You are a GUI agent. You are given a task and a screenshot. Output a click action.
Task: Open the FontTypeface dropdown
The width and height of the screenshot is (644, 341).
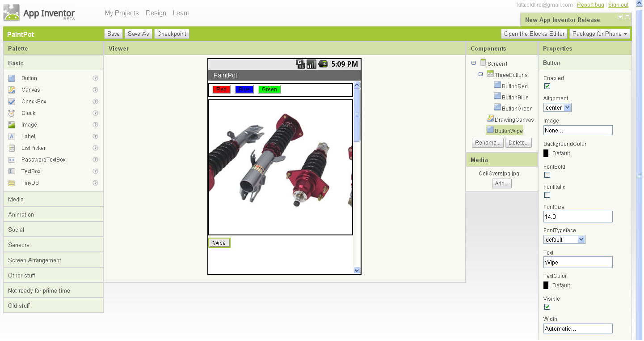click(x=564, y=240)
